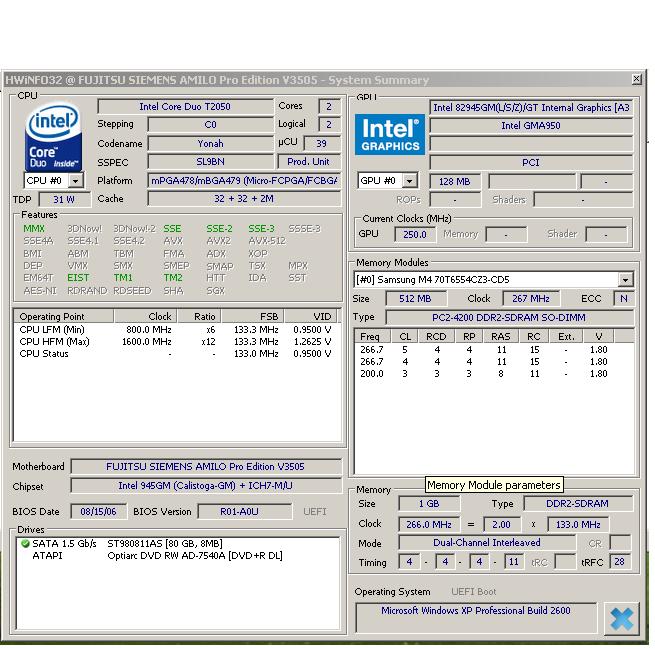
Task: Click the VID column header
Action: 311,316
